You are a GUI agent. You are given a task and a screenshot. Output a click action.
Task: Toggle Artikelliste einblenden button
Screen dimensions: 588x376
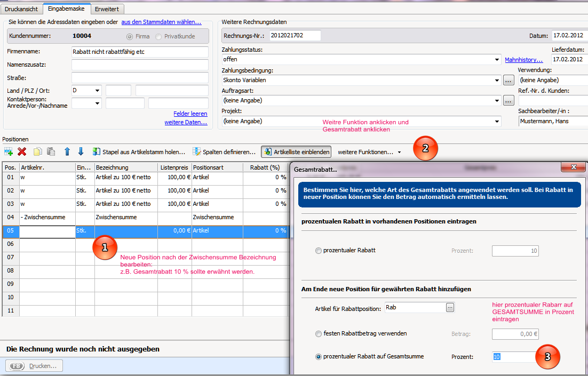(x=296, y=152)
